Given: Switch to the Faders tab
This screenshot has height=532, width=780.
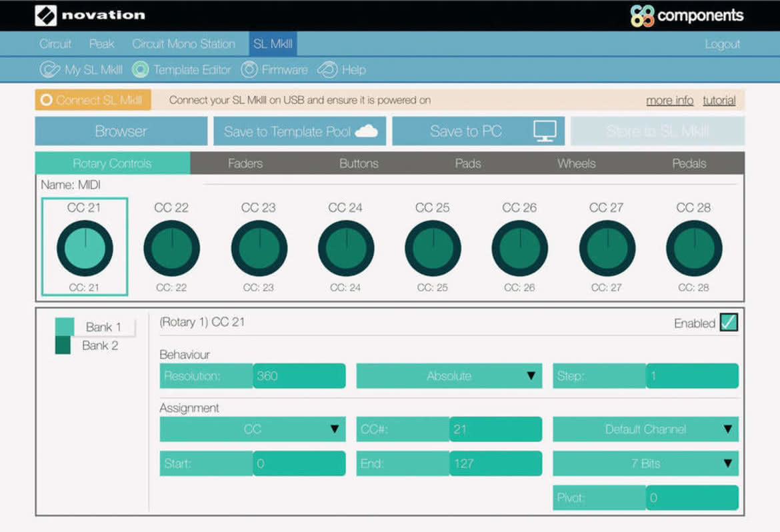Looking at the screenshot, I should (x=245, y=163).
